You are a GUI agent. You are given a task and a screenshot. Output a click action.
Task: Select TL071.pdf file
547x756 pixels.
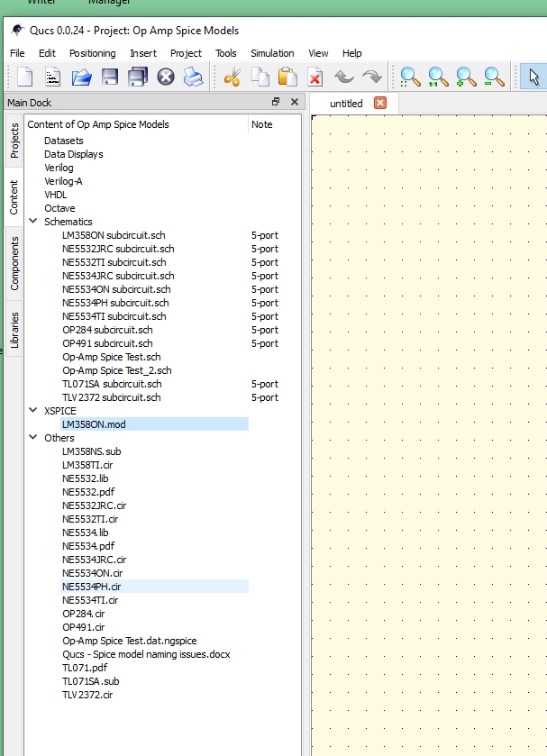click(x=85, y=667)
